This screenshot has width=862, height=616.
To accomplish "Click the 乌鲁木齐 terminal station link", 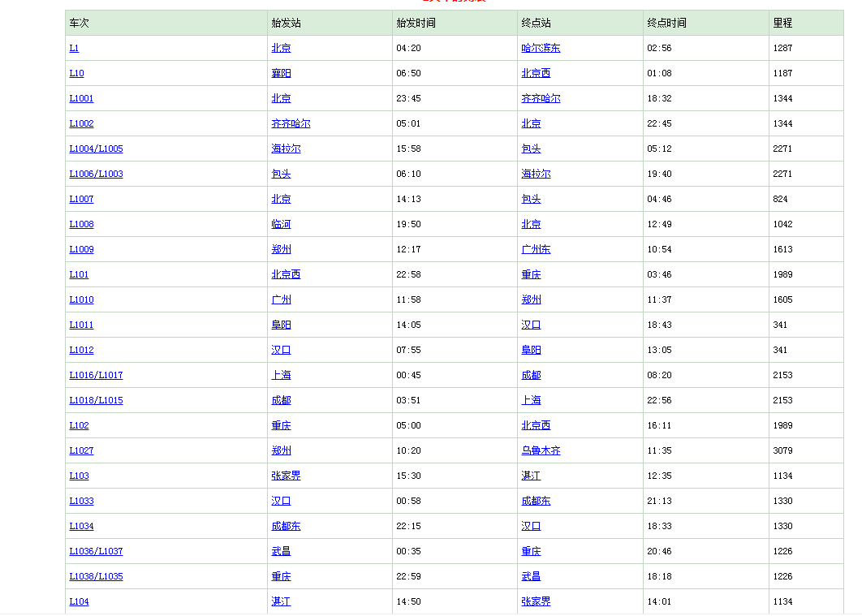I will (541, 450).
